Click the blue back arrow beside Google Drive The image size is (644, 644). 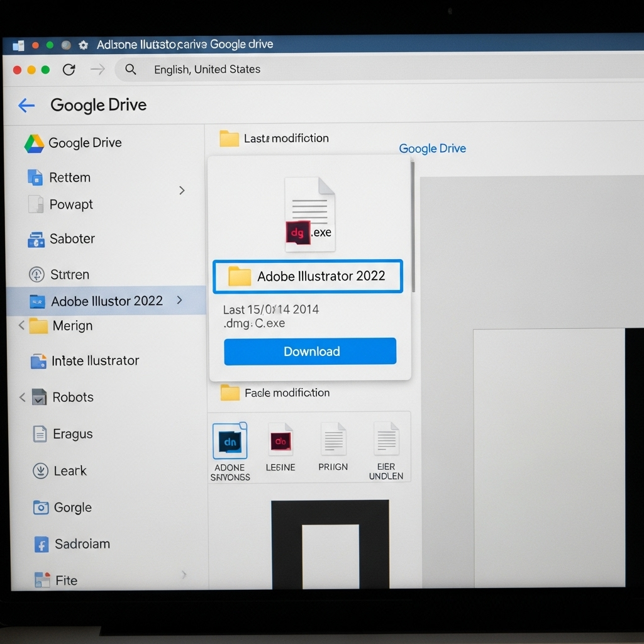[26, 106]
